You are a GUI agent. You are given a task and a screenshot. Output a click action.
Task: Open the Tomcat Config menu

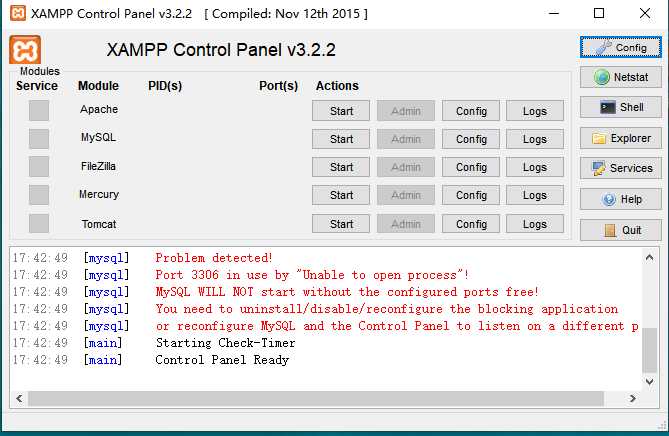coord(471,224)
